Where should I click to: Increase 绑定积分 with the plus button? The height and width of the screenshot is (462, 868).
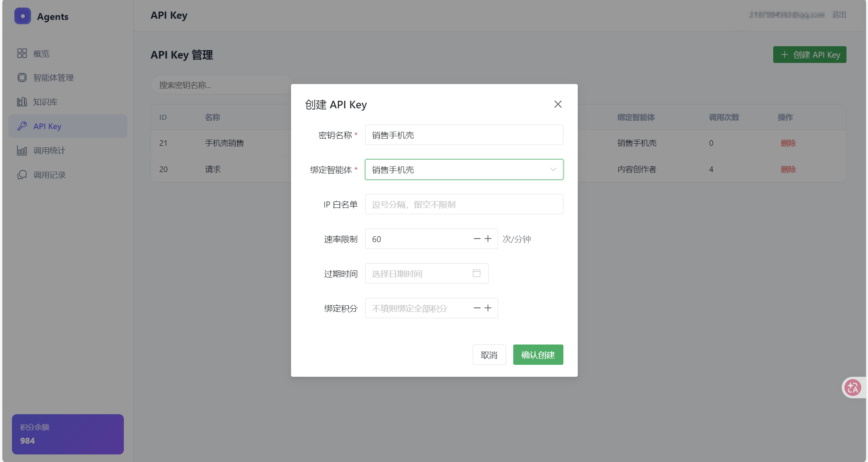click(x=488, y=308)
